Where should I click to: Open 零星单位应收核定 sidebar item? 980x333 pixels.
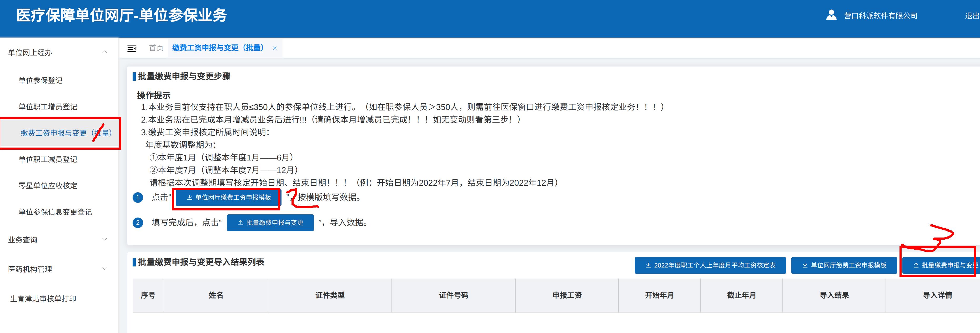[48, 185]
